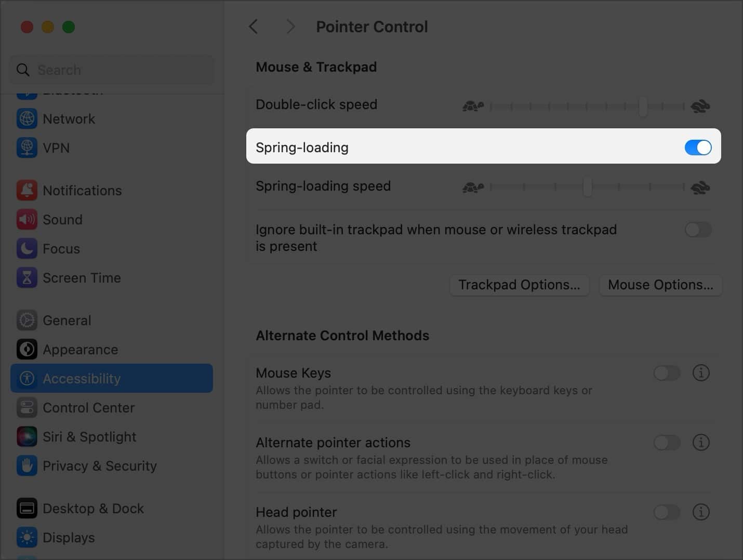
Task: Open Siri & Spotlight settings
Action: pyautogui.click(x=112, y=437)
